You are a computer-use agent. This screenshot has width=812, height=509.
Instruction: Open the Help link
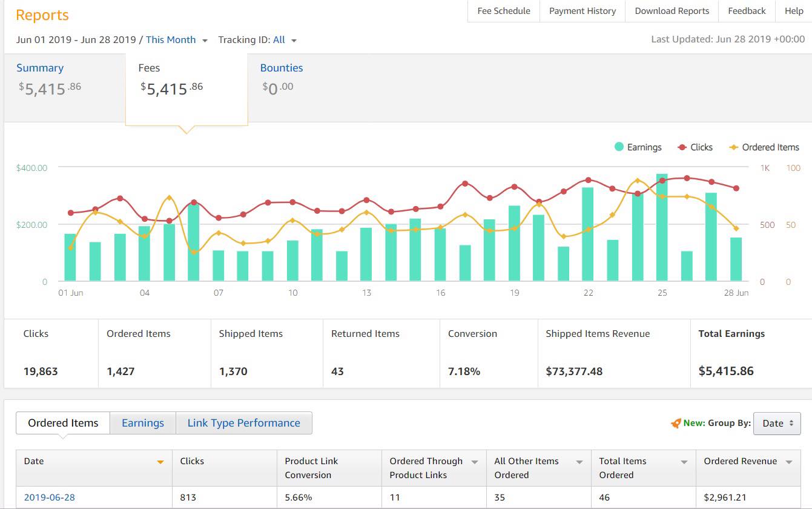[794, 11]
